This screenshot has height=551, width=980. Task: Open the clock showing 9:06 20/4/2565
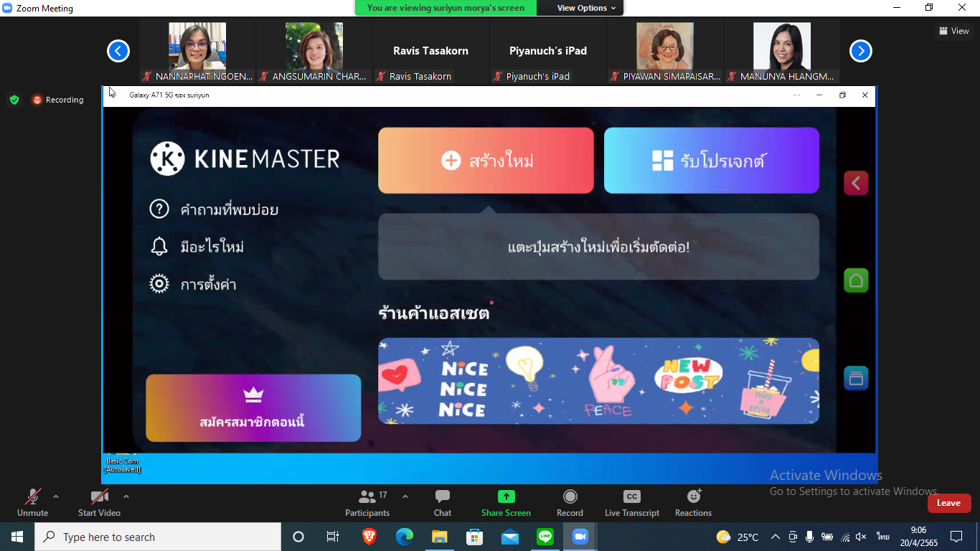click(918, 537)
